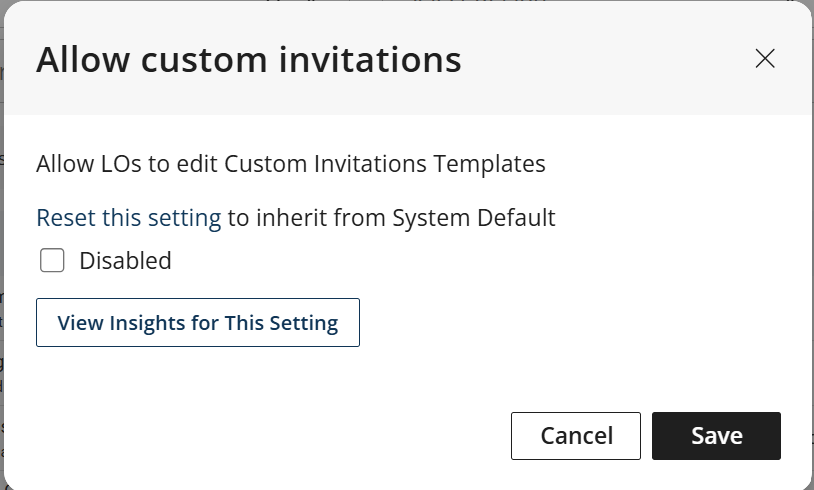Open View Insights for This Setting

click(198, 323)
